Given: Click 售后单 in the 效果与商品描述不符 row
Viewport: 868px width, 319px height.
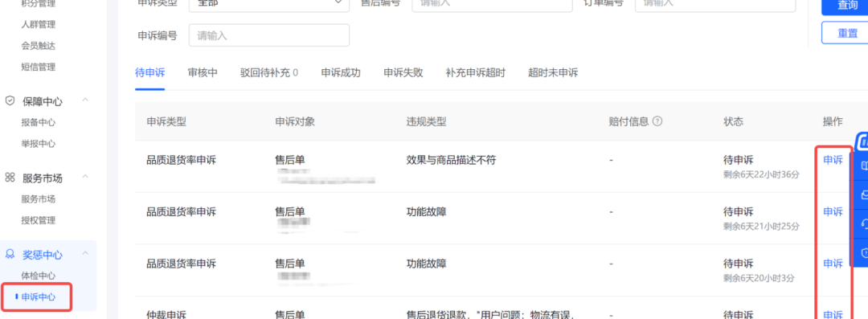Looking at the screenshot, I should click(x=290, y=160).
